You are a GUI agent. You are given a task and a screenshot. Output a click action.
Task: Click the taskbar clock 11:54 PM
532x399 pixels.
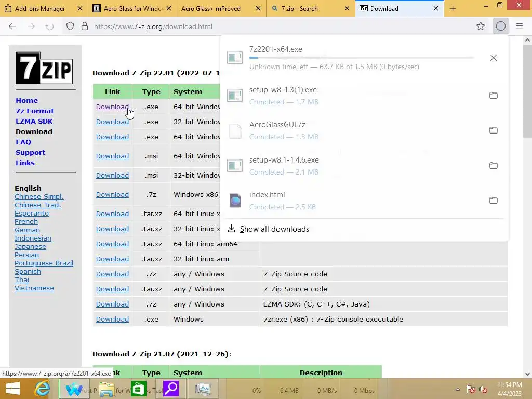tap(510, 389)
